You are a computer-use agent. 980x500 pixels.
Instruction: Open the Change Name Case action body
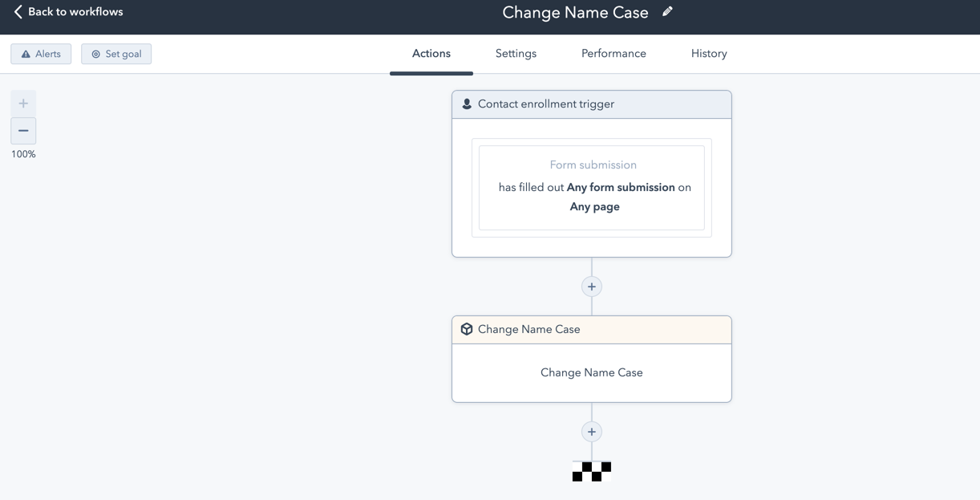pos(592,372)
